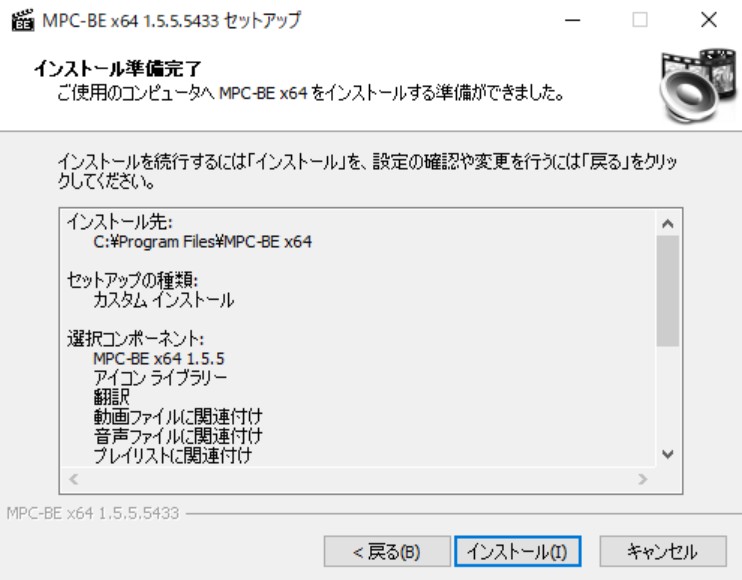The height and width of the screenshot is (580, 742).
Task: Select the install path C:¥Program Files¥MPC-BE x64
Action: click(x=203, y=242)
